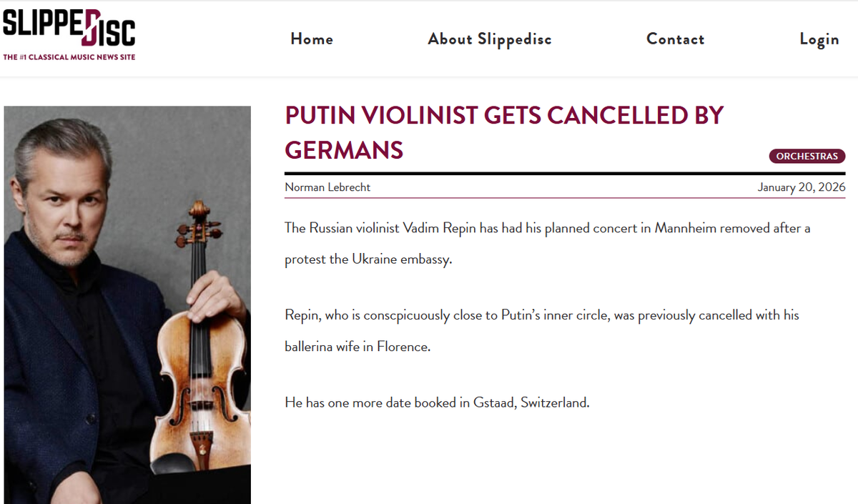Click the '#1 Classical Music News Site' tagline

[69, 57]
